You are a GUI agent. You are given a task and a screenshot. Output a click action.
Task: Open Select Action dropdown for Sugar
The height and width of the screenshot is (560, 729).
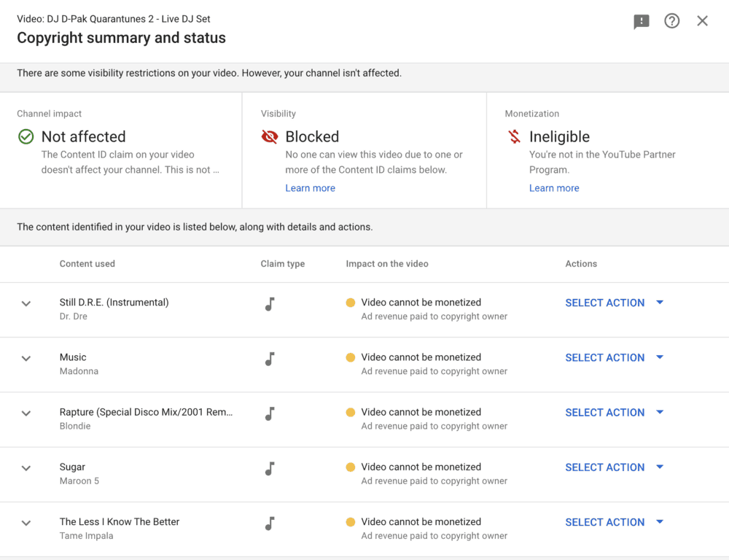click(x=614, y=467)
